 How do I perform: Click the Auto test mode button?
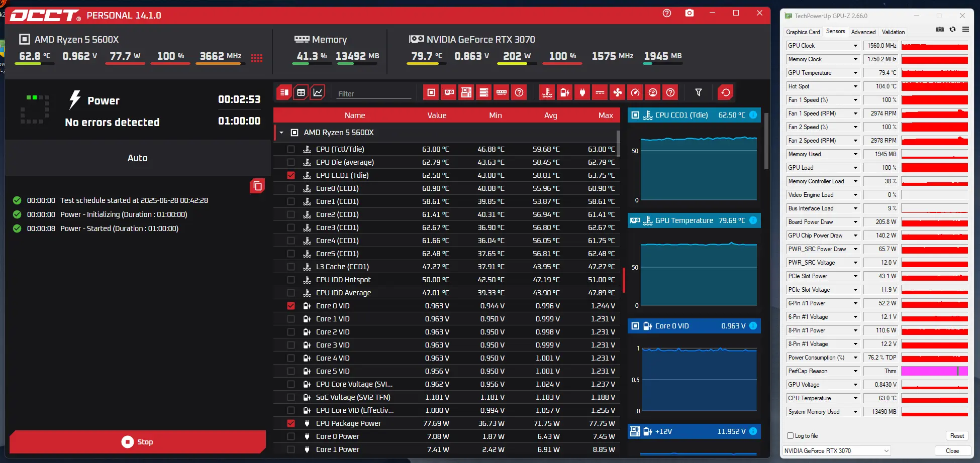(x=138, y=158)
